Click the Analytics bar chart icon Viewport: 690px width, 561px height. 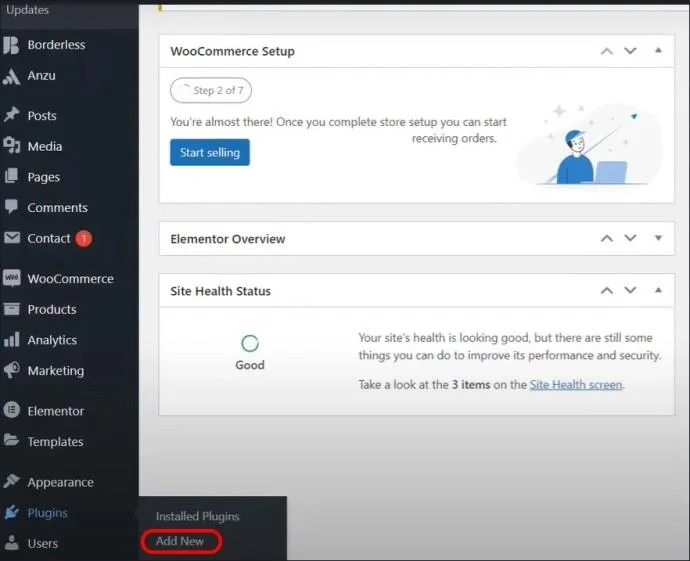(x=12, y=340)
